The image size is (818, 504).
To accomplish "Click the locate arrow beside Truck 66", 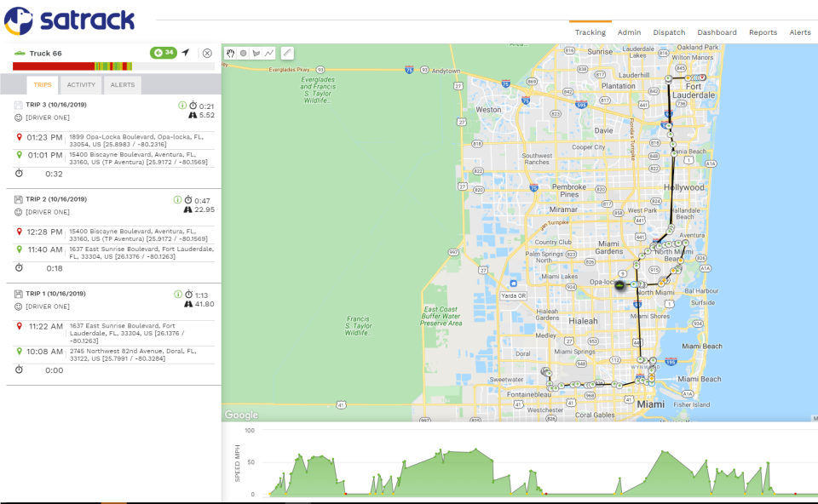I will pyautogui.click(x=185, y=52).
